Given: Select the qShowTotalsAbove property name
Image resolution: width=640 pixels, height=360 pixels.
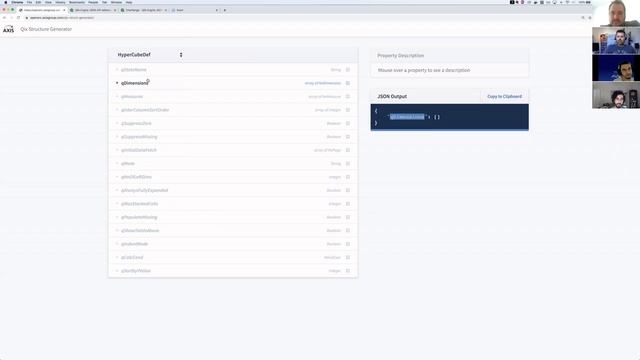Looking at the screenshot, I should pos(140,231).
